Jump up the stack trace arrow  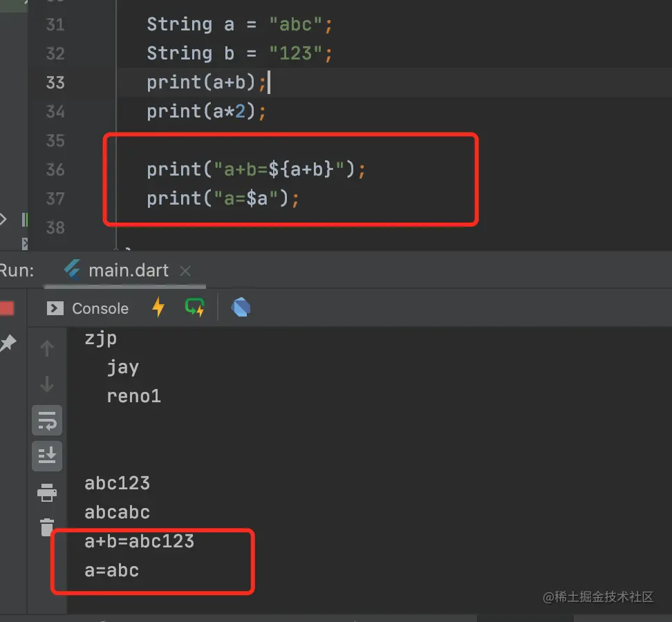click(47, 348)
